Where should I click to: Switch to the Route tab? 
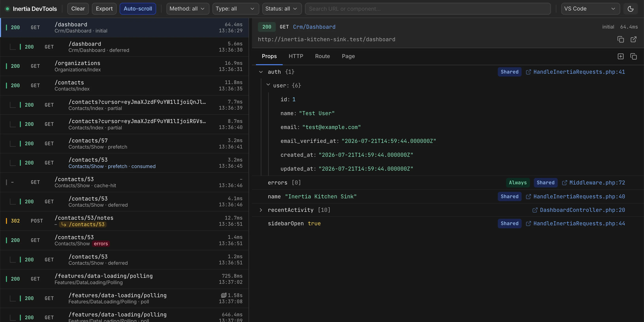point(322,56)
